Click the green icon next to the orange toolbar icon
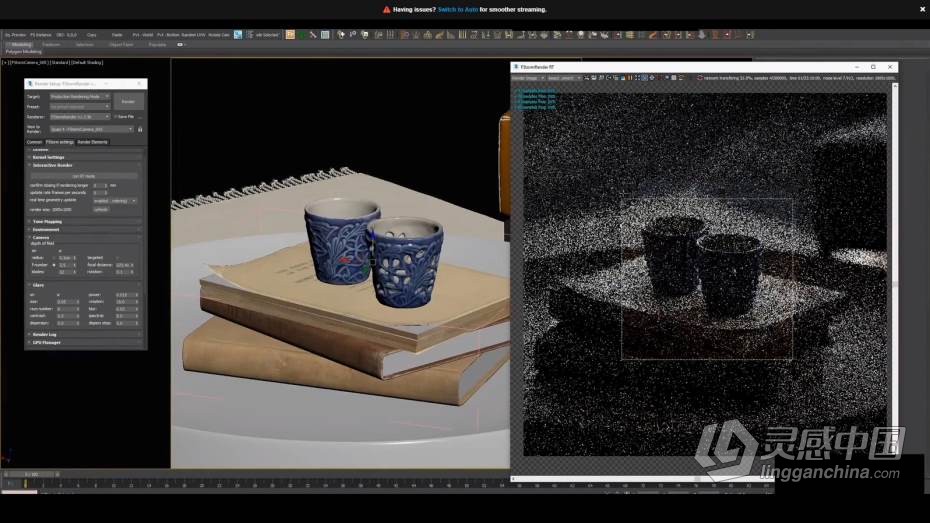 [x=302, y=35]
